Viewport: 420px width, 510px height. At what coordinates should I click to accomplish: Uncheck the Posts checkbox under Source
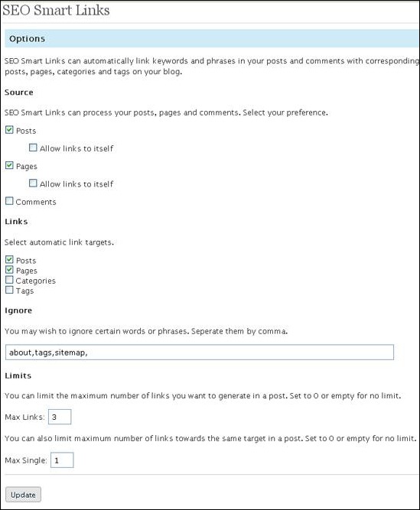tap(9, 130)
